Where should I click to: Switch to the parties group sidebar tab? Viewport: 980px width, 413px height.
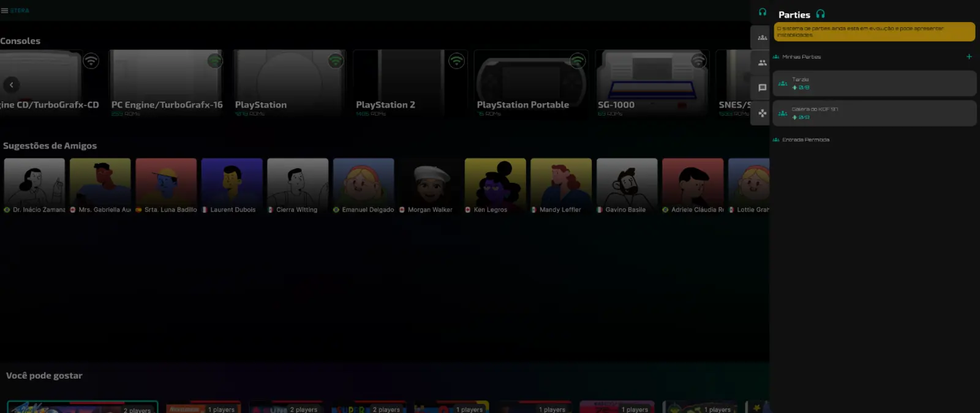762,37
